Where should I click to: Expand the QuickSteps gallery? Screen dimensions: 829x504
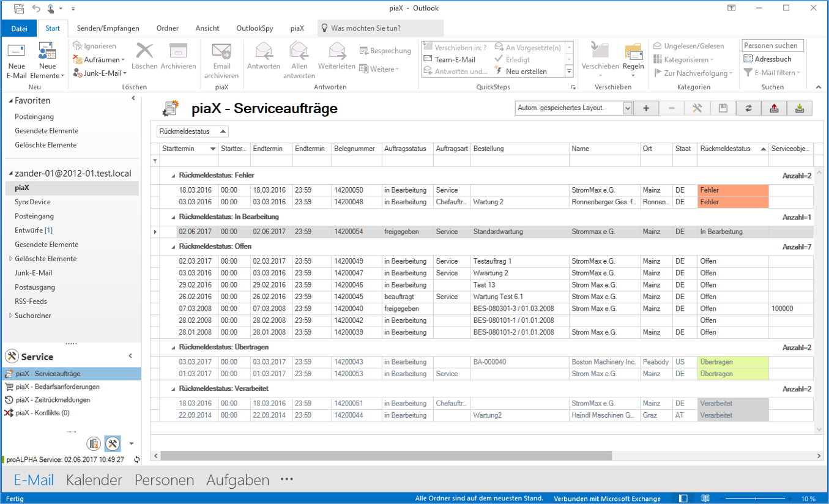point(569,72)
